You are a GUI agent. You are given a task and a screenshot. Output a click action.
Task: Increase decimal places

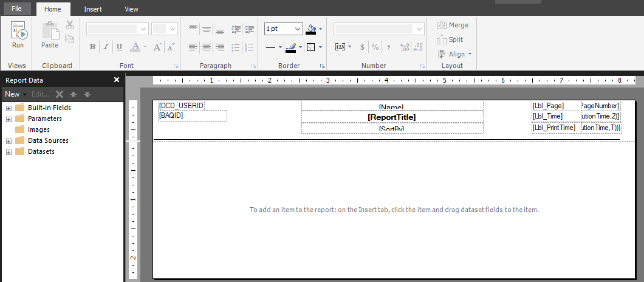click(x=404, y=47)
